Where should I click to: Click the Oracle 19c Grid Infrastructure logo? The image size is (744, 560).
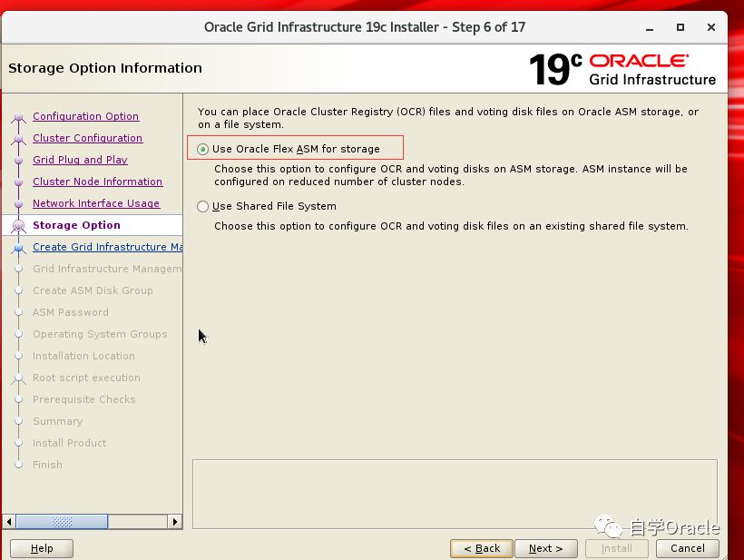coord(622,69)
